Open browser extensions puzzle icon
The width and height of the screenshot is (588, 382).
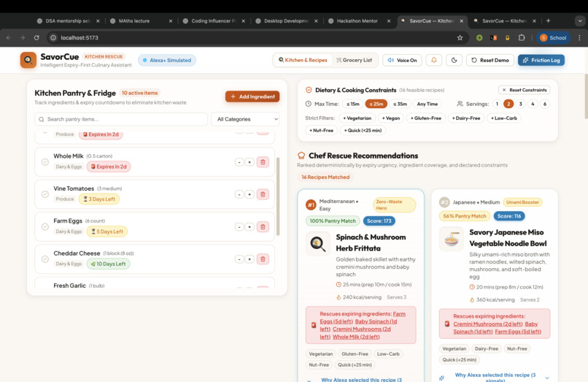pos(522,37)
